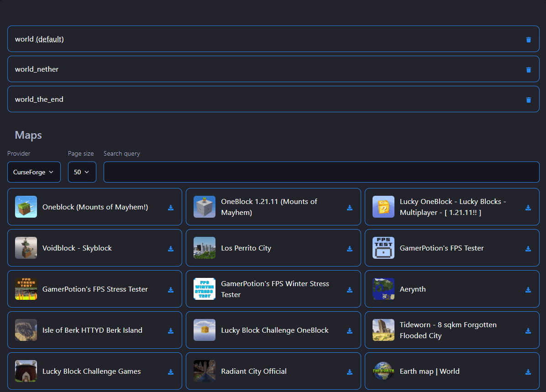Click Los Perrito City skyline thumbnail
The width and height of the screenshot is (546, 392).
[205, 248]
